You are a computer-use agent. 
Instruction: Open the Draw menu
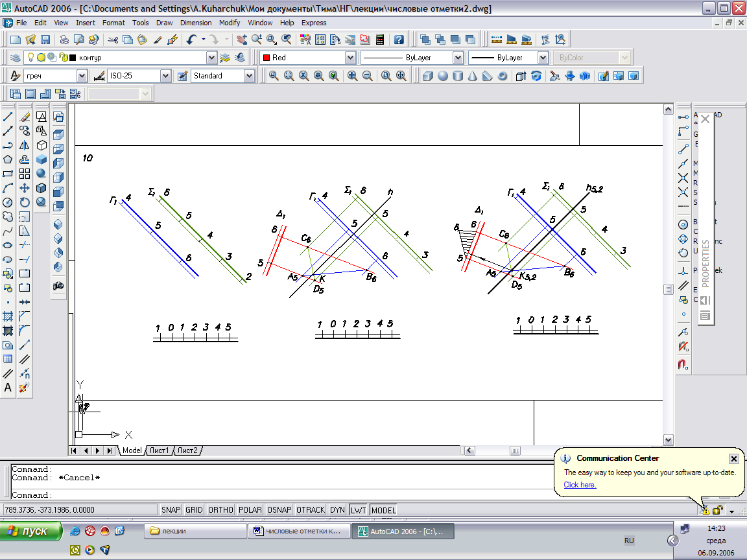coord(164,23)
